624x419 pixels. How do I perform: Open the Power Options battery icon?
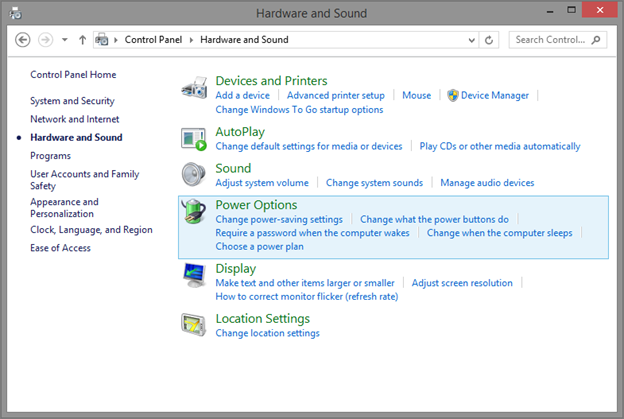pos(194,211)
